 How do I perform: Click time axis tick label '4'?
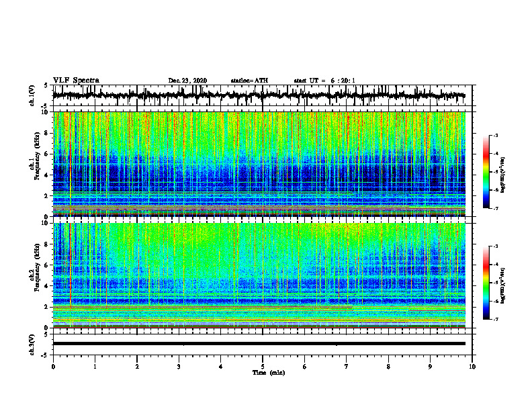221,367
